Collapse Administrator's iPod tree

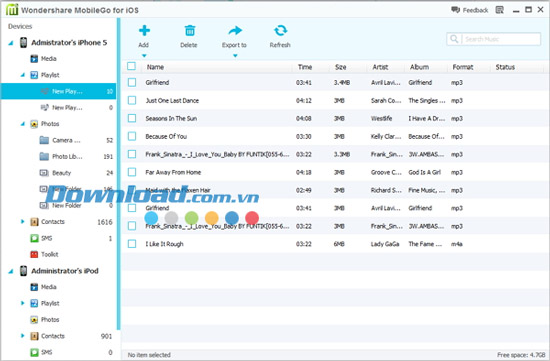[11, 271]
